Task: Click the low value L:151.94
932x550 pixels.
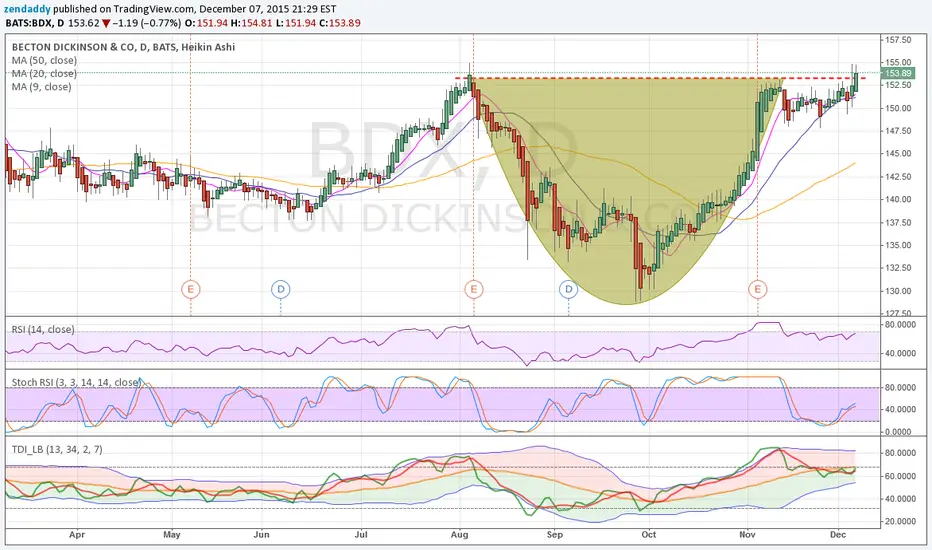Action: (295, 23)
